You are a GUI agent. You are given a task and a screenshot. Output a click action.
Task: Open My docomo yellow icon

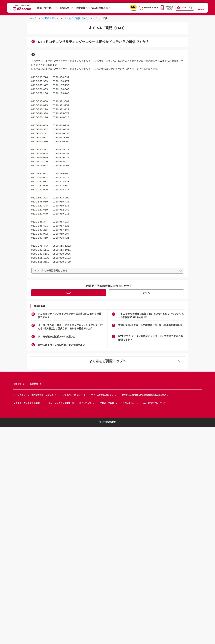click(133, 8)
